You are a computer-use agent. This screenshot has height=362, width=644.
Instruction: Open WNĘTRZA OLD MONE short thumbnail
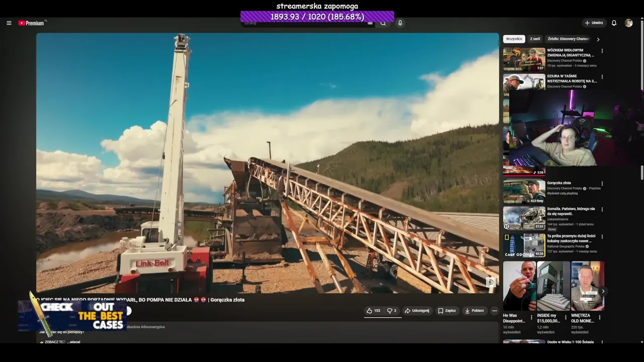(x=587, y=286)
